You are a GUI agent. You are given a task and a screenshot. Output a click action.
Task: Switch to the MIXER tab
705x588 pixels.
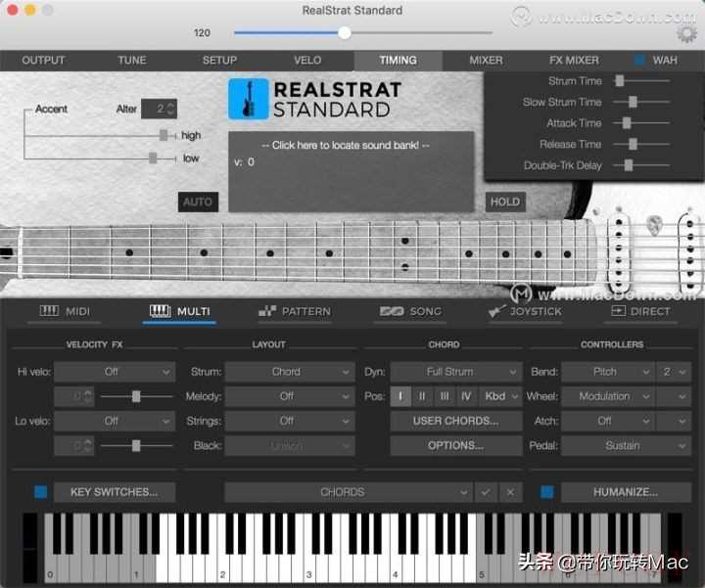pyautogui.click(x=486, y=61)
